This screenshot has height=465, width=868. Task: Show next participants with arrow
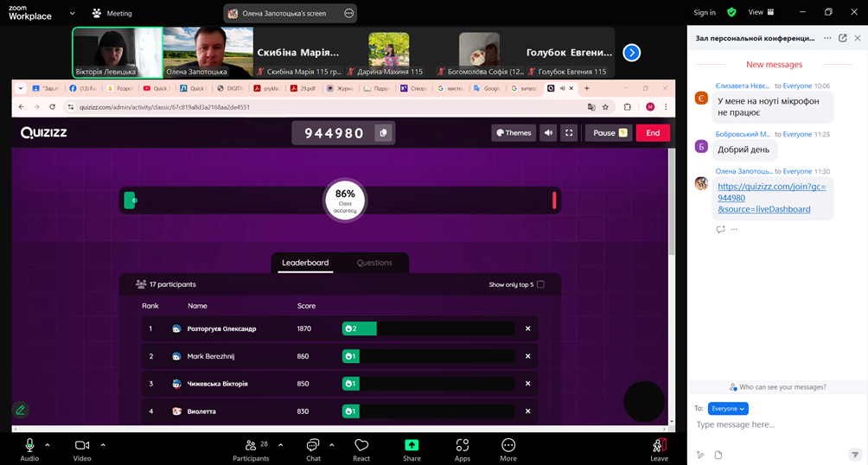point(632,53)
